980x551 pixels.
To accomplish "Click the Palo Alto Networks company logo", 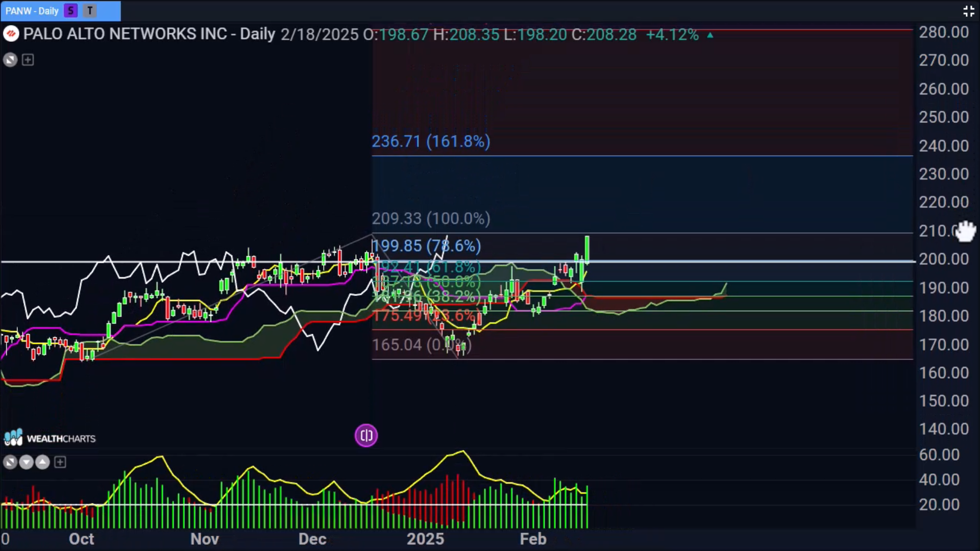I will [x=11, y=34].
